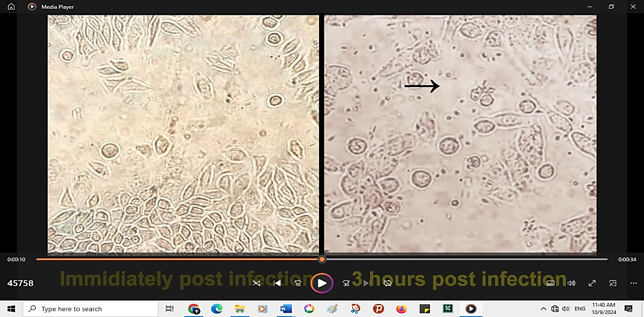Click Media Player taskbar icon

coord(471,309)
